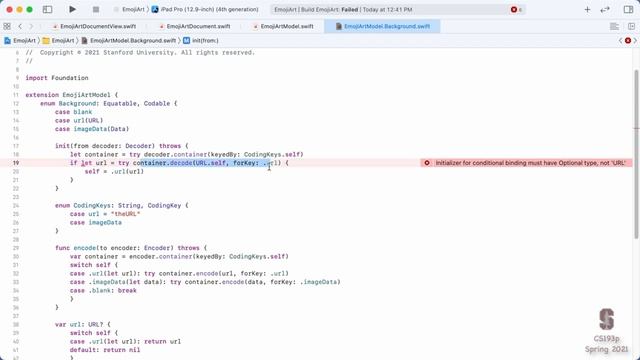Toggle the inspector panel icon
Screen dimensions: 640x360
click(628, 9)
